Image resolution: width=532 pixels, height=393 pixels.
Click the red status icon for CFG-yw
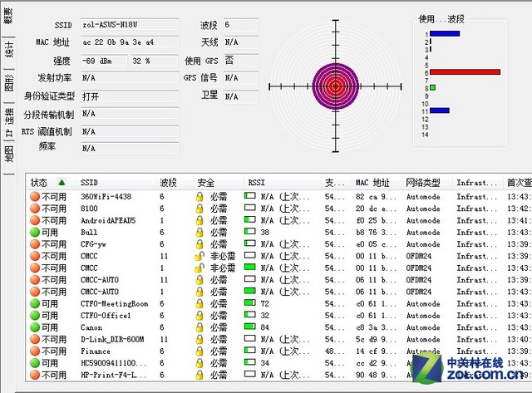coord(35,244)
